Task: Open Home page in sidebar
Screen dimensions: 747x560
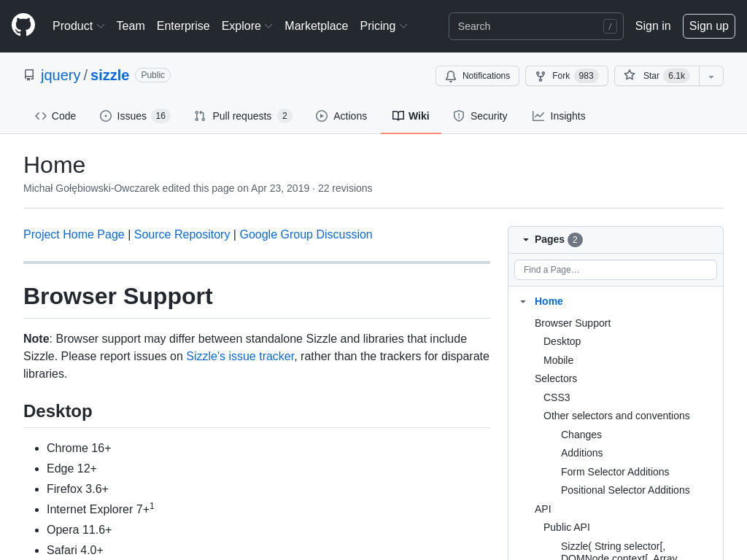Action: 549,301
